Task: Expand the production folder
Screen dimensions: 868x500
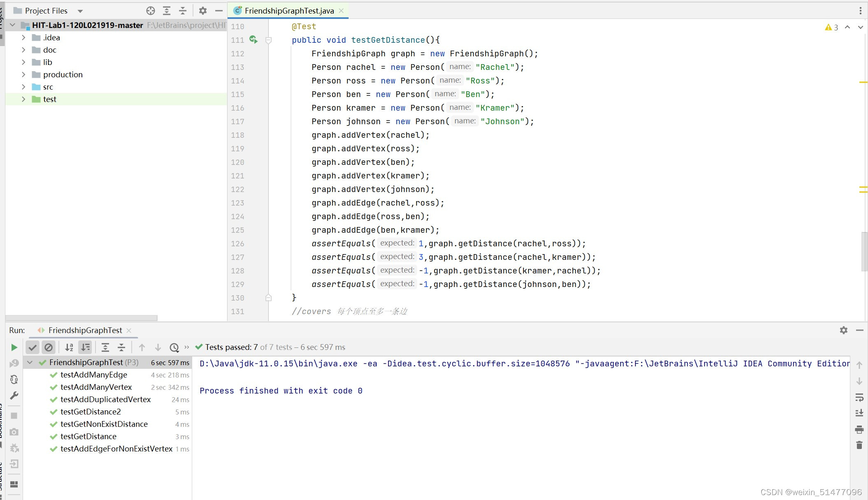Action: [23, 74]
